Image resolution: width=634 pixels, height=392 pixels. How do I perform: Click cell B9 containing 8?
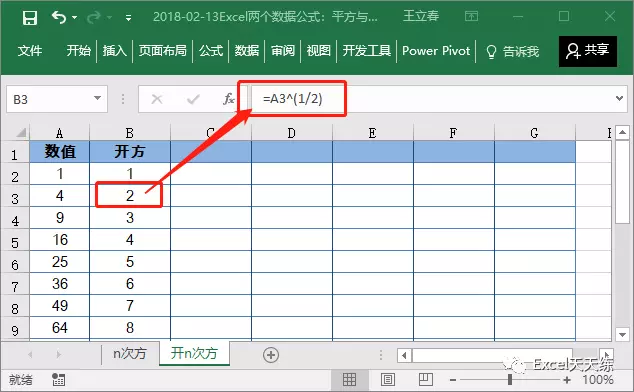coord(130,328)
